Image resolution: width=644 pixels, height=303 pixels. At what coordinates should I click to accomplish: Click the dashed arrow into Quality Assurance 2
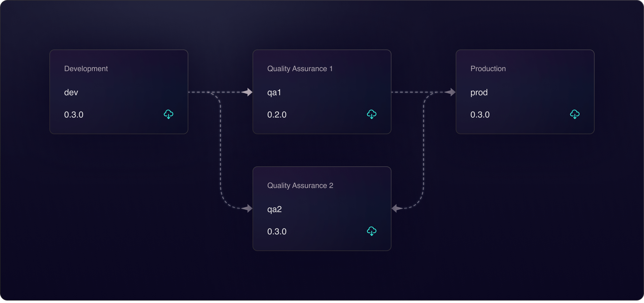pyautogui.click(x=247, y=208)
